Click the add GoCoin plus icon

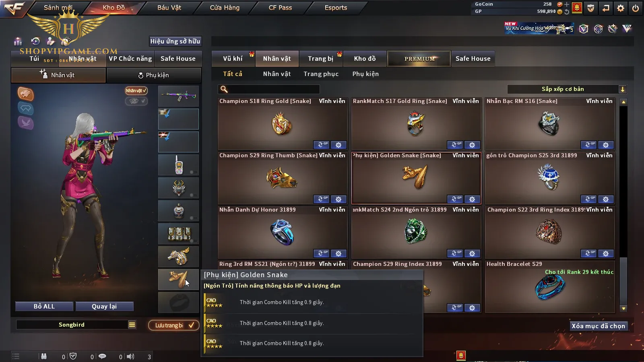[567, 4]
